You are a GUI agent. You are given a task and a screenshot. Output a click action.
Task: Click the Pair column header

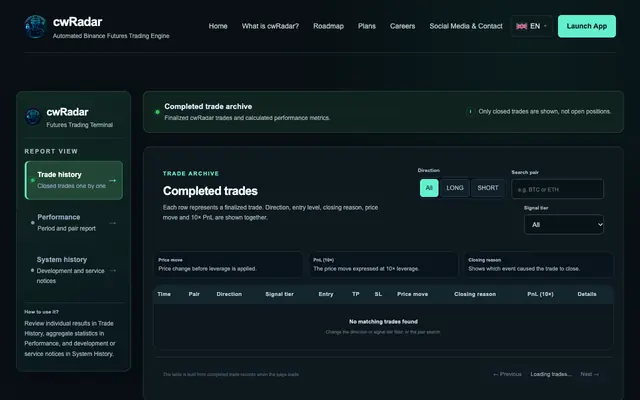tap(194, 294)
